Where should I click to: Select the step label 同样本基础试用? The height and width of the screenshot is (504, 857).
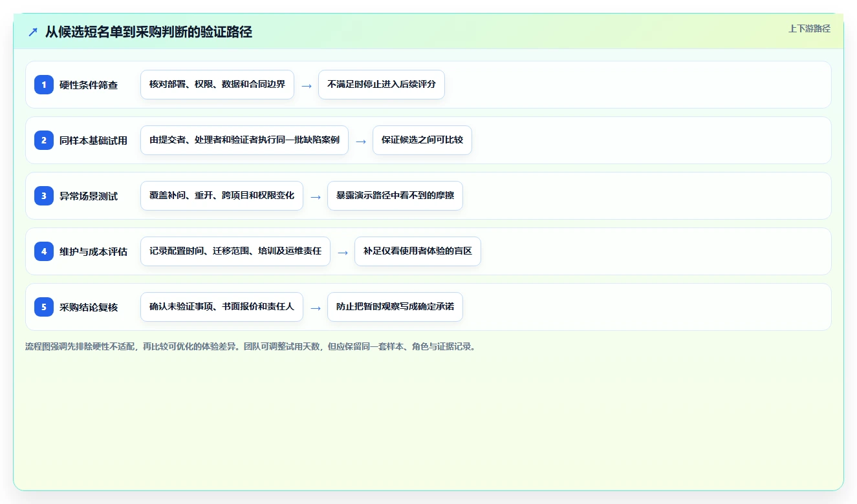click(93, 140)
